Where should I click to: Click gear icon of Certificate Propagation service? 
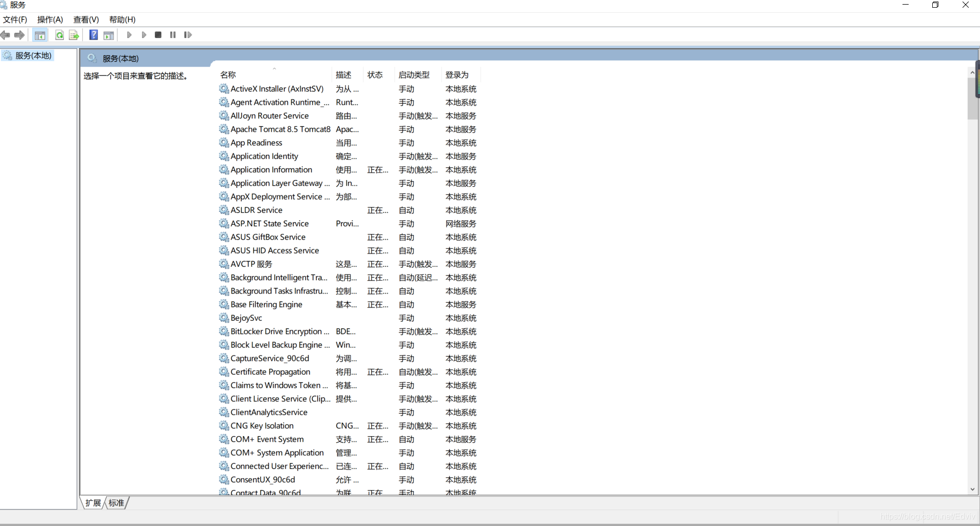point(224,372)
